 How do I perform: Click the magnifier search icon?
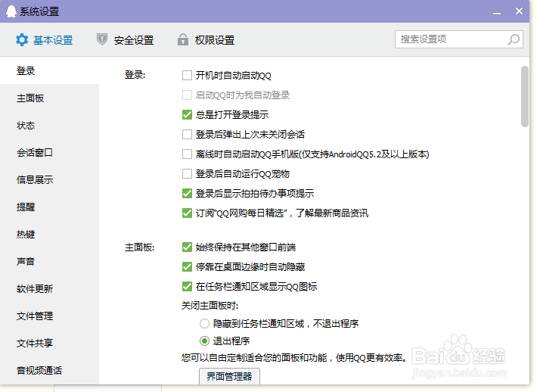pos(514,39)
